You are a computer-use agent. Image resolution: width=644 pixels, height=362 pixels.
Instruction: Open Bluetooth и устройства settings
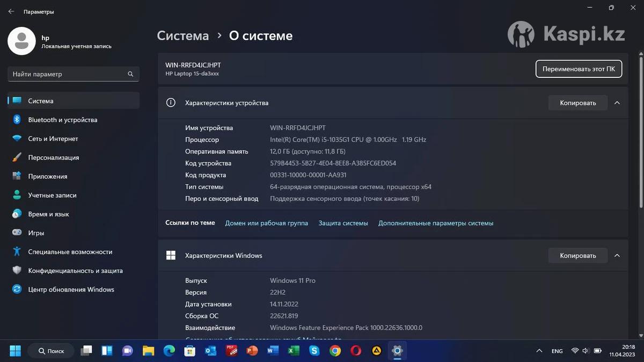(x=74, y=120)
